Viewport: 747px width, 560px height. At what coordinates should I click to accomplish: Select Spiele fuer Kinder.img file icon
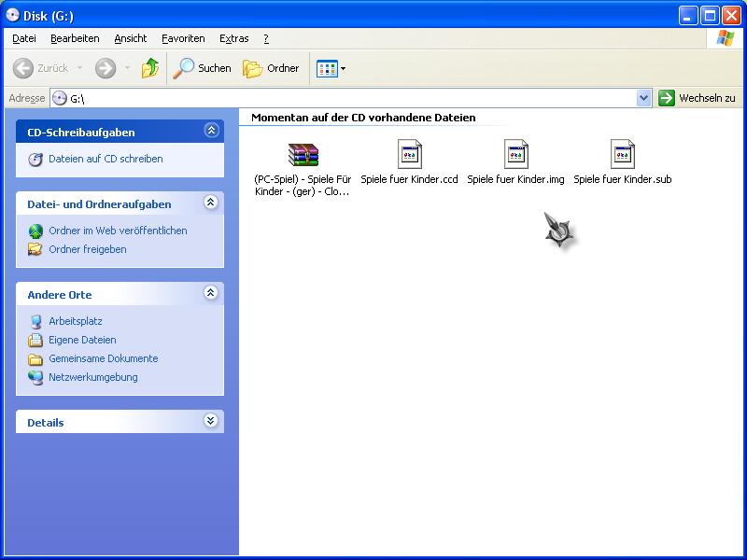click(515, 155)
